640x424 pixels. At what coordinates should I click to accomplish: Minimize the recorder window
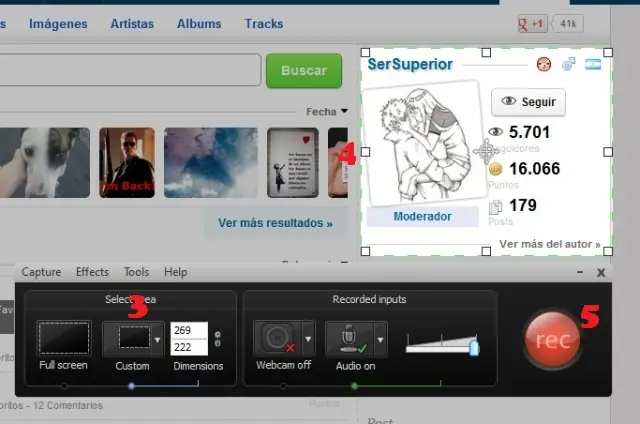pos(580,272)
